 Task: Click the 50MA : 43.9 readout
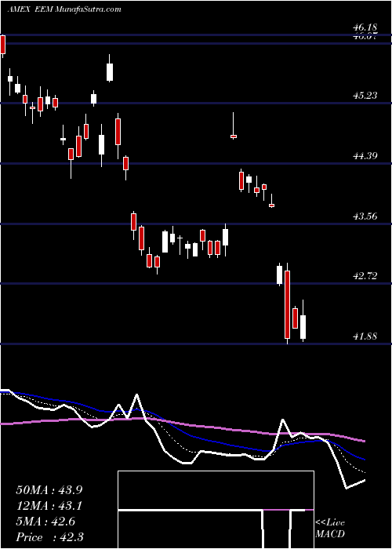[49, 490]
